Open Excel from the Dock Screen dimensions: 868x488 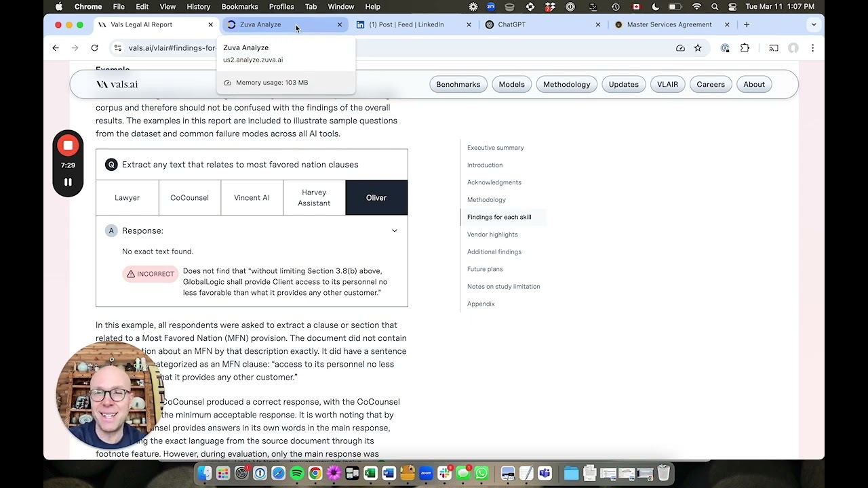coord(370,473)
